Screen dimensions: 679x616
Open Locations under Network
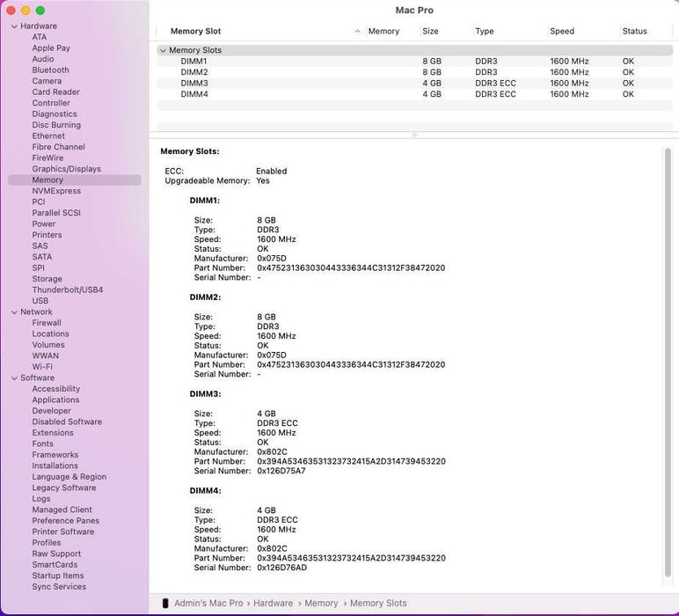(50, 334)
